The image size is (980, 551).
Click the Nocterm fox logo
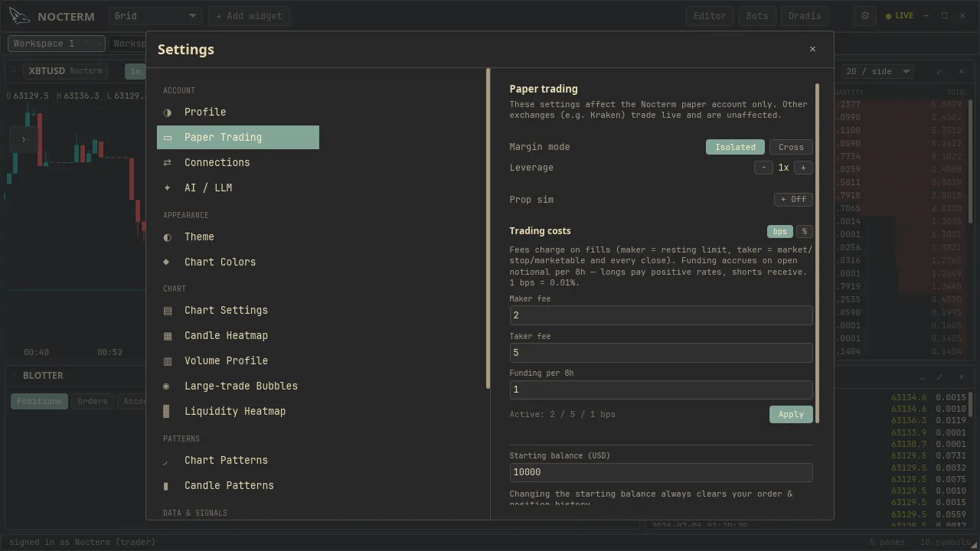21,16
